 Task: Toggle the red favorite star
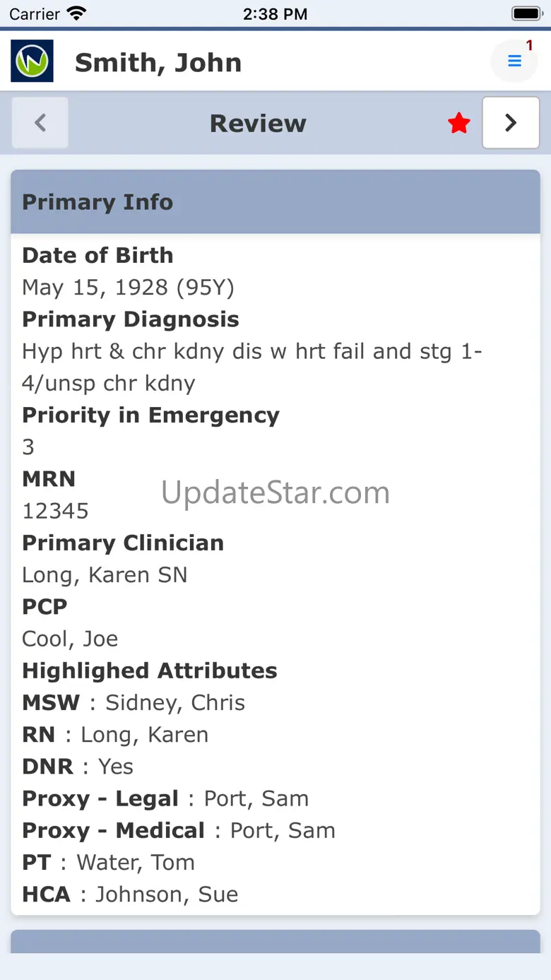tap(459, 124)
